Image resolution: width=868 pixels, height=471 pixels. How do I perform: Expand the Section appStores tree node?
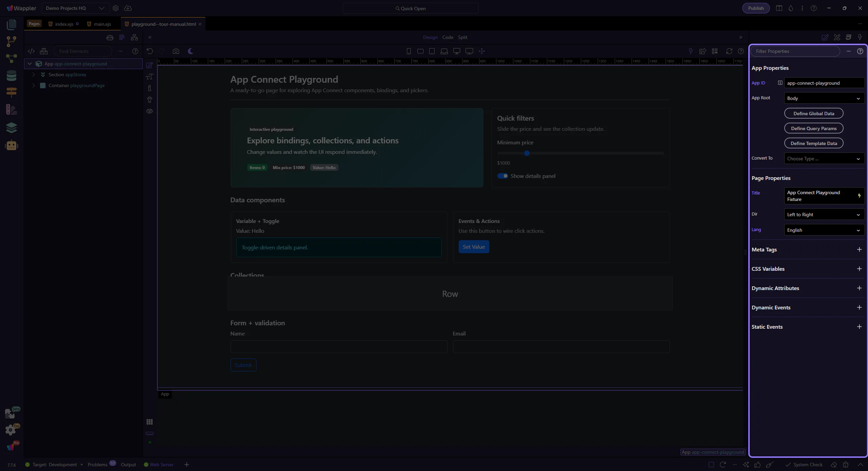coord(34,75)
